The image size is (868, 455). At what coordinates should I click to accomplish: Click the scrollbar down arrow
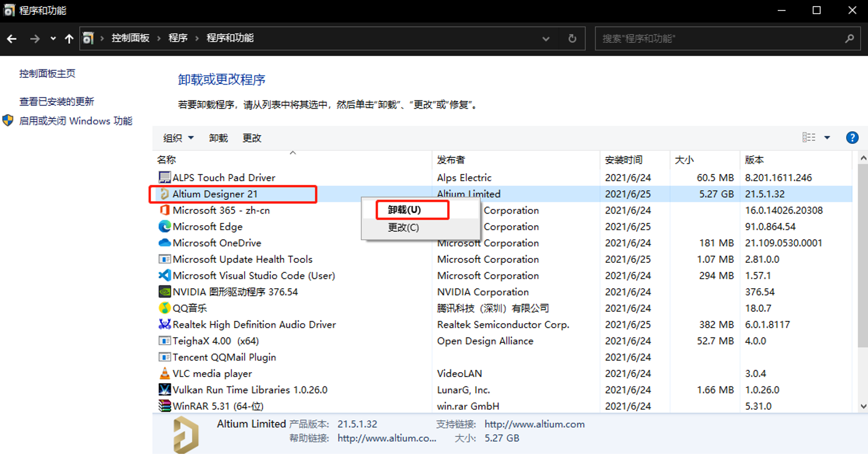click(x=863, y=407)
